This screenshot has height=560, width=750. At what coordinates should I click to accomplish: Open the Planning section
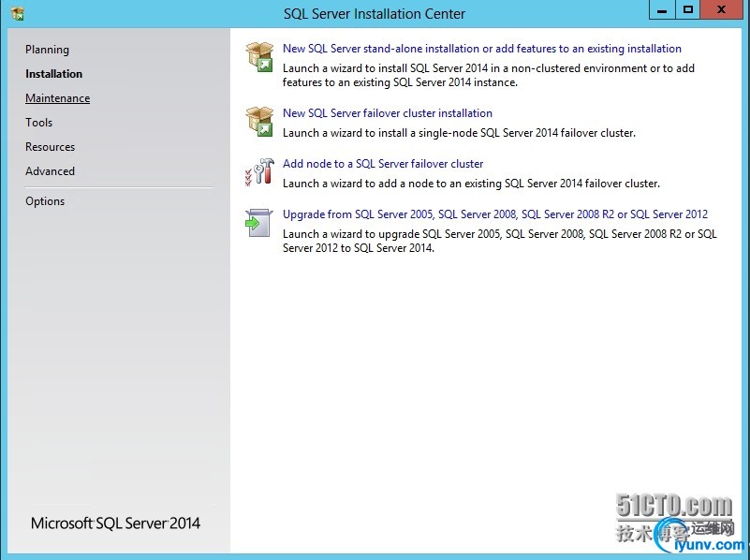(47, 50)
